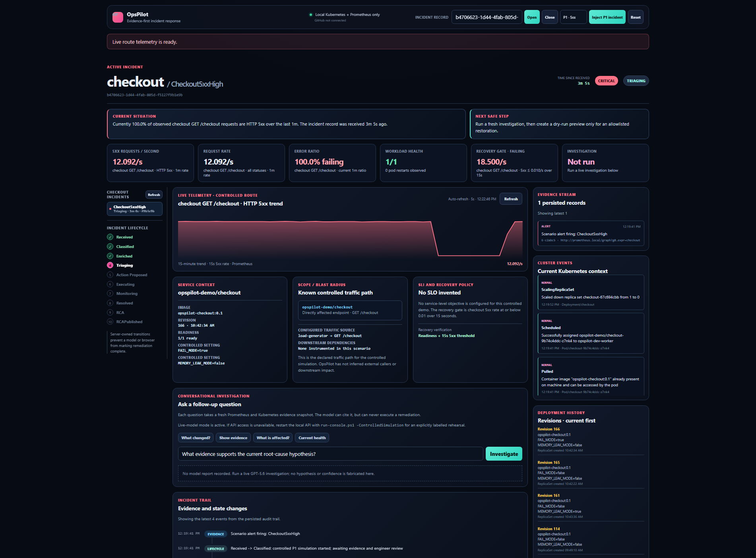The image size is (756, 558).
Task: Refresh the live telemetry chart
Action: pos(511,199)
